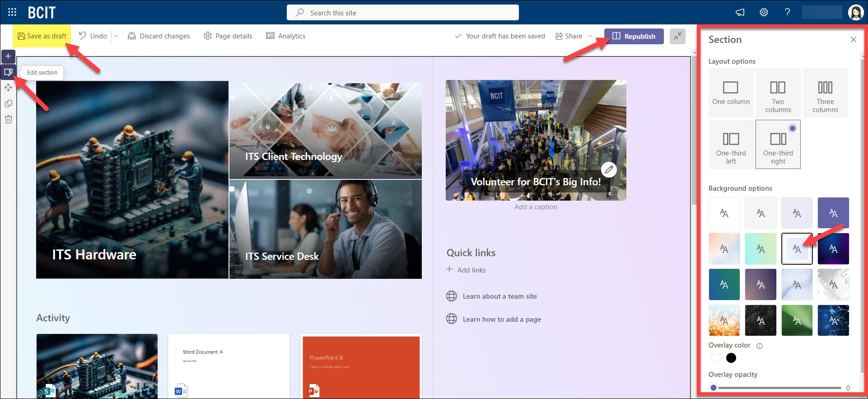Image resolution: width=868 pixels, height=399 pixels.
Task: Choose the white overlay color
Action: [x=716, y=358]
